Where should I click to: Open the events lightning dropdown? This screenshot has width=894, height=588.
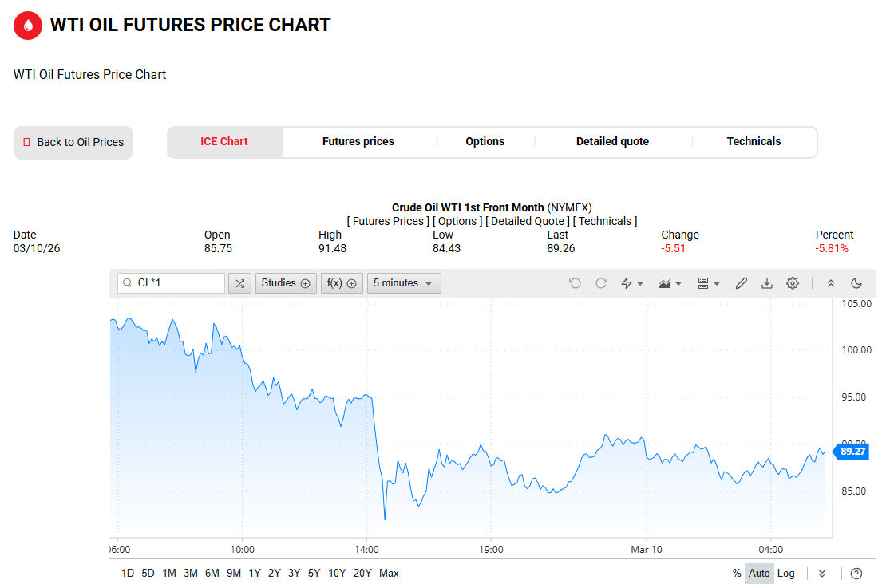tap(632, 283)
